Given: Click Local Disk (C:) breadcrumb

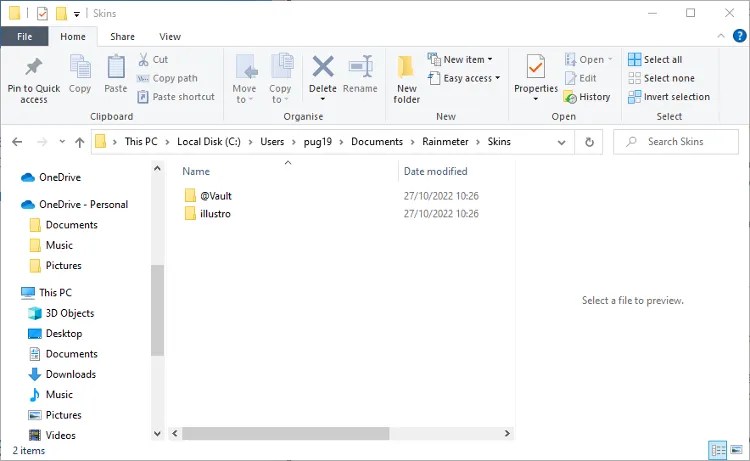Looking at the screenshot, I should (x=209, y=142).
